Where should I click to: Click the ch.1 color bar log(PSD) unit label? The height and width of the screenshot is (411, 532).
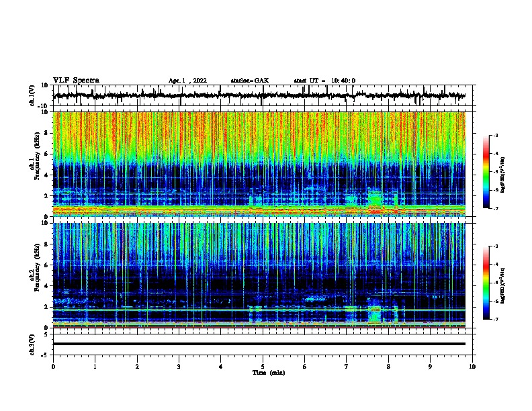503,175
